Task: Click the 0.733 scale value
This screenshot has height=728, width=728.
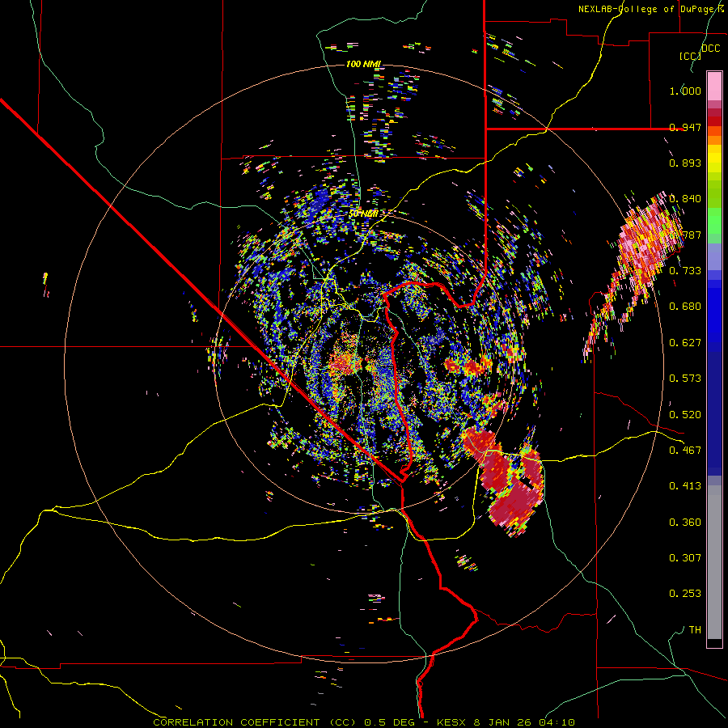Action: click(x=685, y=270)
